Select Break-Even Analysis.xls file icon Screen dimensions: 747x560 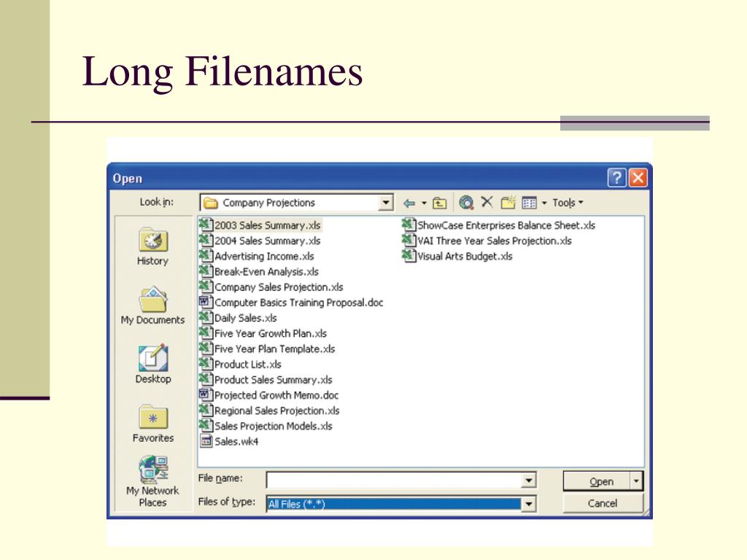pyautogui.click(x=205, y=271)
